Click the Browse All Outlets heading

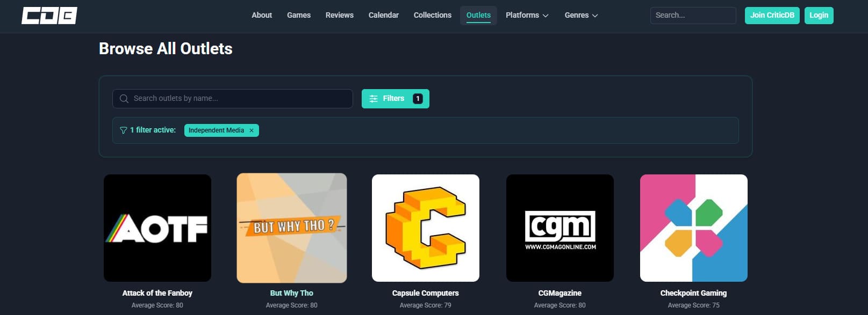[166, 49]
